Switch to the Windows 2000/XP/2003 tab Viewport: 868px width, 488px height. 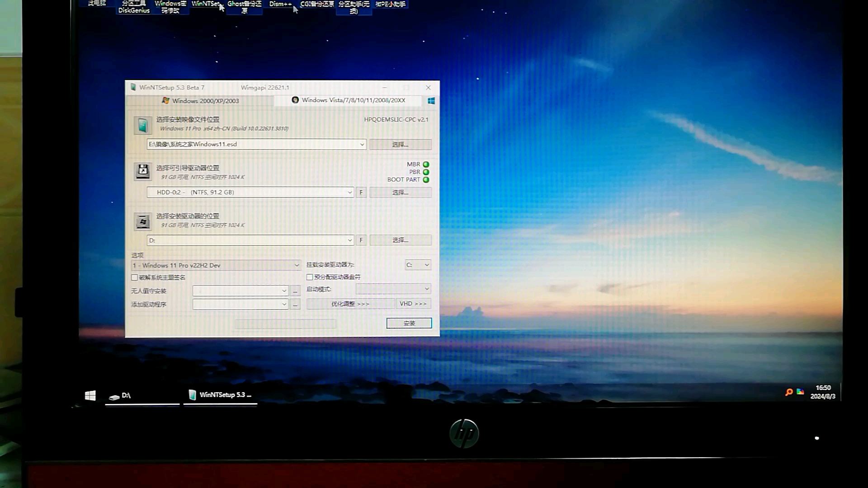pyautogui.click(x=200, y=101)
